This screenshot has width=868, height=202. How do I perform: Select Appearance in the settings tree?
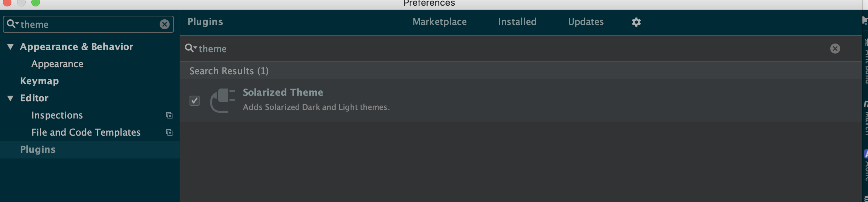pyautogui.click(x=57, y=64)
